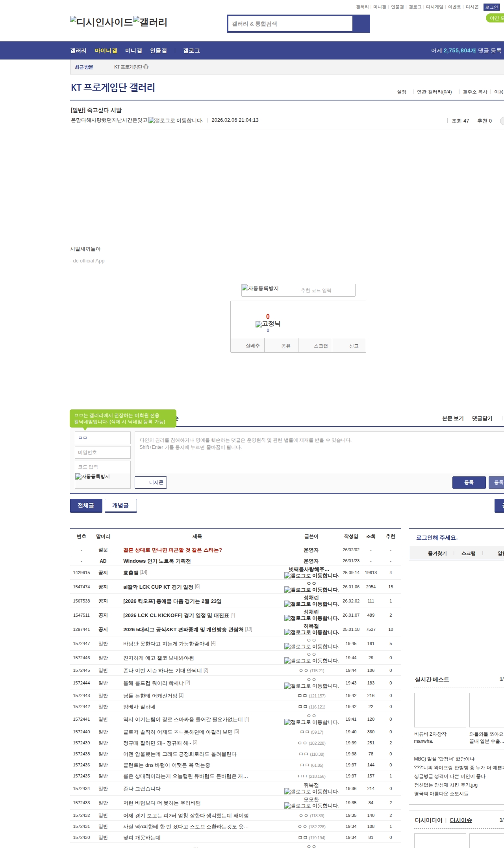Click the 비밀번호 password field
Screen dimensions: 504x848
point(103,452)
